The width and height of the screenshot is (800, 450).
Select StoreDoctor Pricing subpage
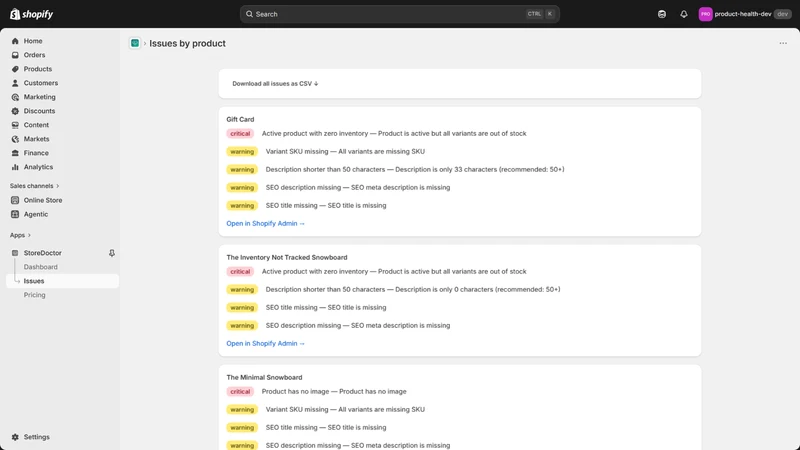[34, 295]
